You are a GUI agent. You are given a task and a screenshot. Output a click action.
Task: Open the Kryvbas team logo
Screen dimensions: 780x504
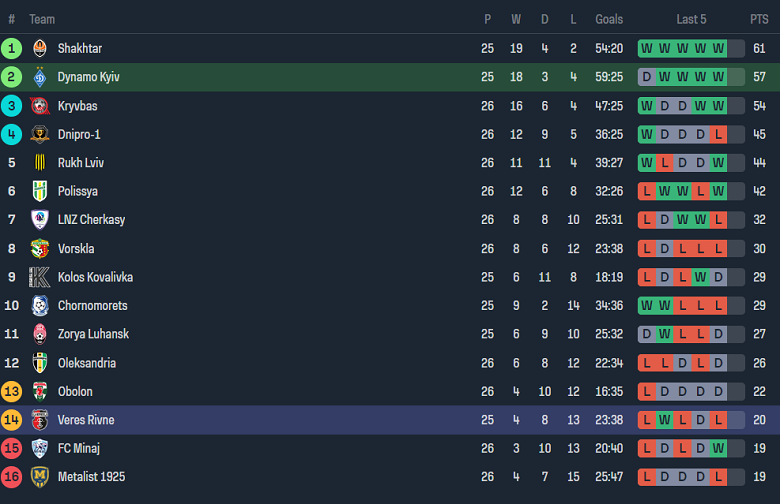pos(40,106)
